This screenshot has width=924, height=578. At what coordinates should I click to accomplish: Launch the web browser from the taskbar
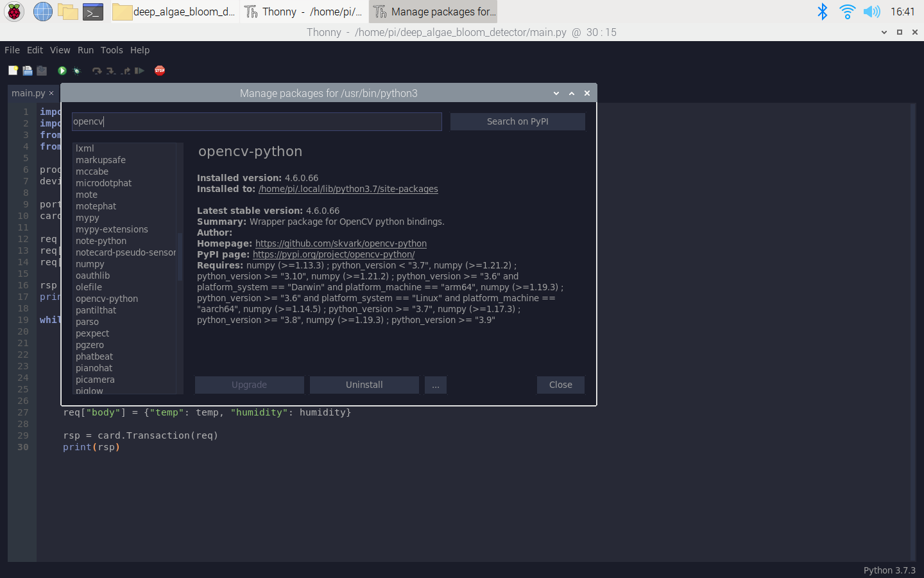42,12
